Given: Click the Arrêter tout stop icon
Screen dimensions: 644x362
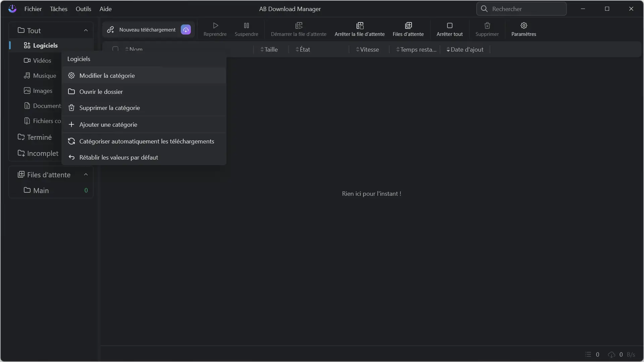Looking at the screenshot, I should click(450, 25).
